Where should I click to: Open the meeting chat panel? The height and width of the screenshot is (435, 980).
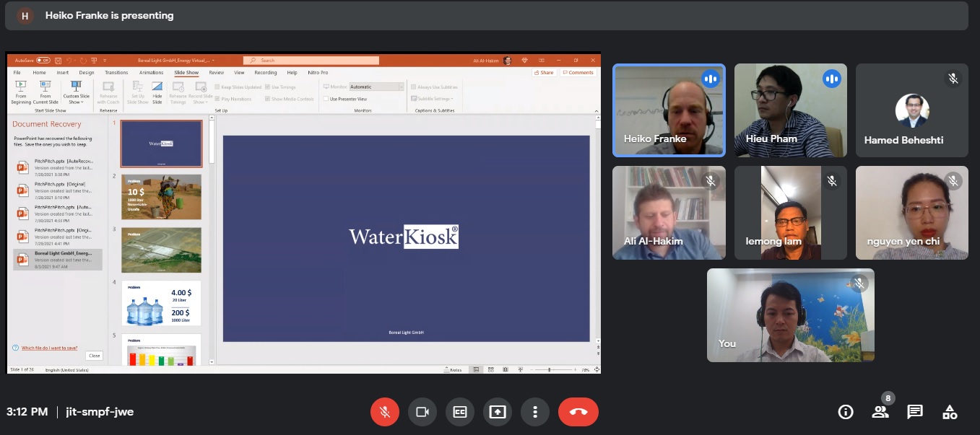915,412
